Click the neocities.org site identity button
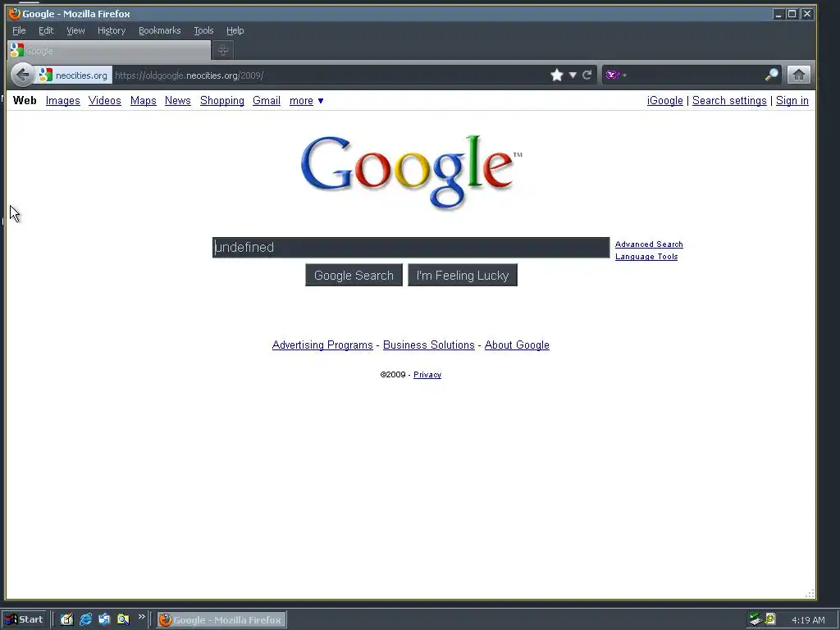This screenshot has width=840, height=630. click(74, 75)
